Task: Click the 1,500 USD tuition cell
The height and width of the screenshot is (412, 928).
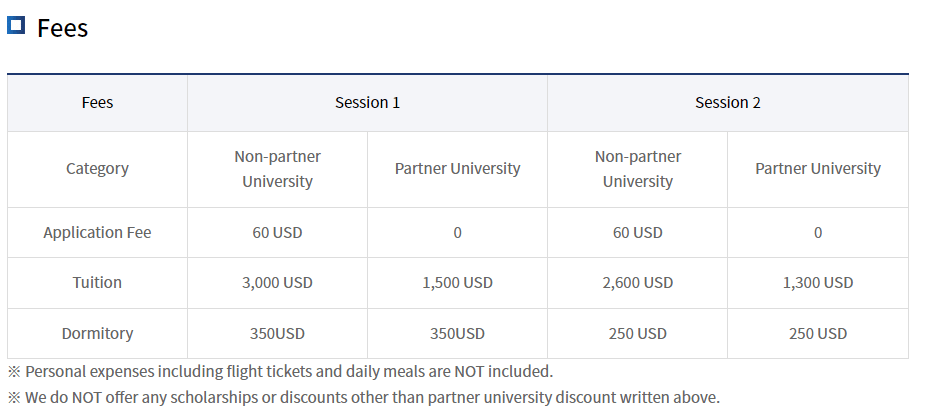Action: pyautogui.click(x=457, y=282)
